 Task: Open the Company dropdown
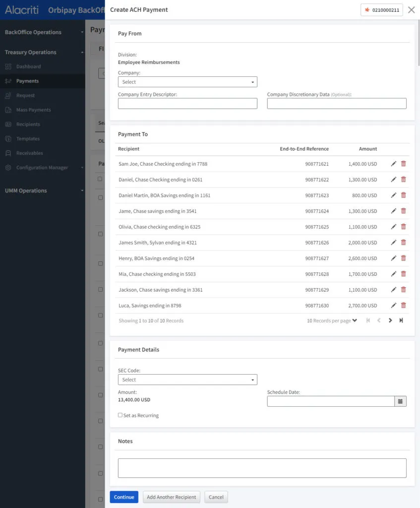187,82
